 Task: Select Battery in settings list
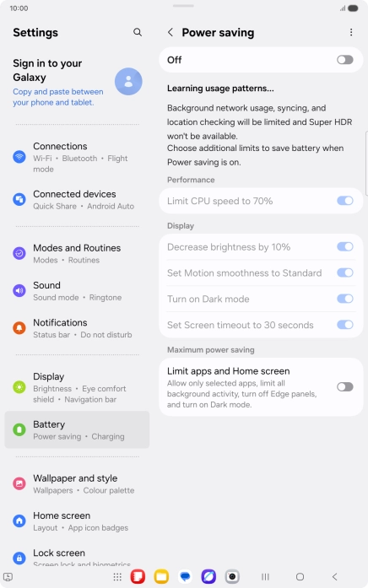pyautogui.click(x=77, y=429)
